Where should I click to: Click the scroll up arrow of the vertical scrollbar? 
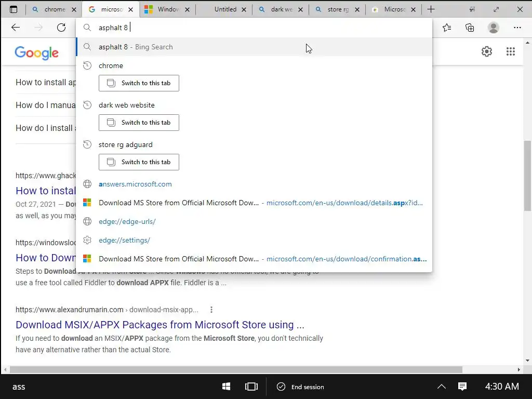pyautogui.click(x=527, y=43)
